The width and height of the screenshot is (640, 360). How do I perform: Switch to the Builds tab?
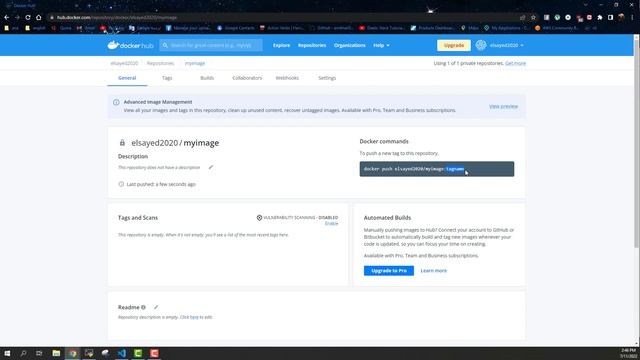point(207,78)
